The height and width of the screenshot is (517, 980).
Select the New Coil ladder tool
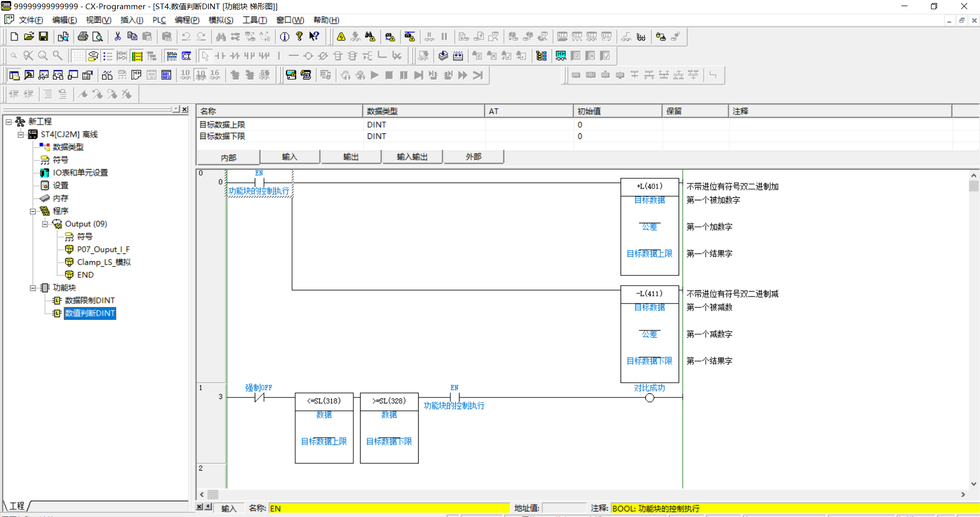pyautogui.click(x=308, y=56)
